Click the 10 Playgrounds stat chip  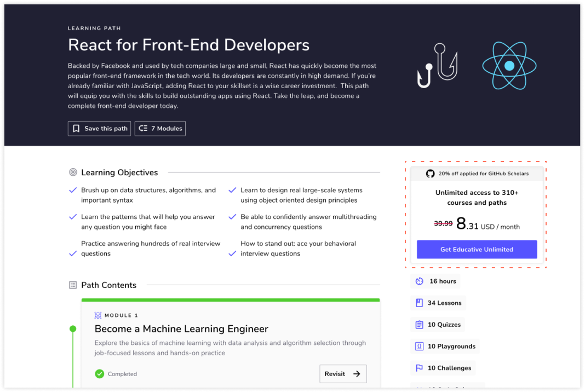(x=445, y=347)
